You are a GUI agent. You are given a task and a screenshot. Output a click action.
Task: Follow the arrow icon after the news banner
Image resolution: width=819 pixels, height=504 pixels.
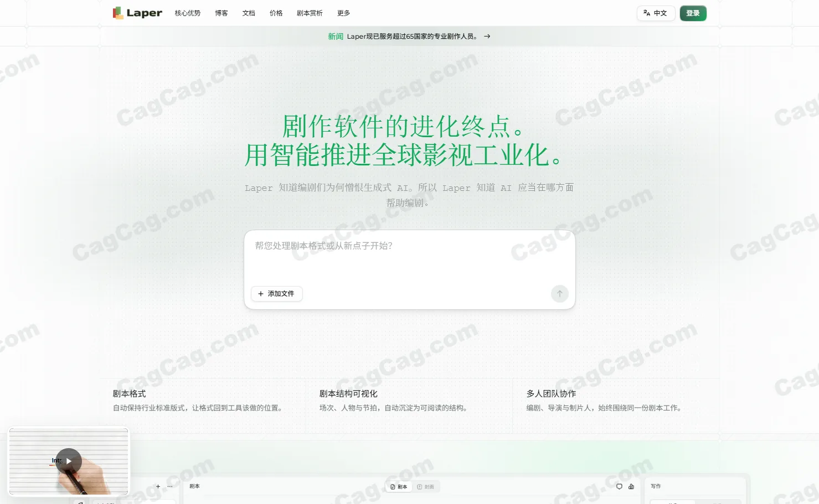click(x=487, y=37)
